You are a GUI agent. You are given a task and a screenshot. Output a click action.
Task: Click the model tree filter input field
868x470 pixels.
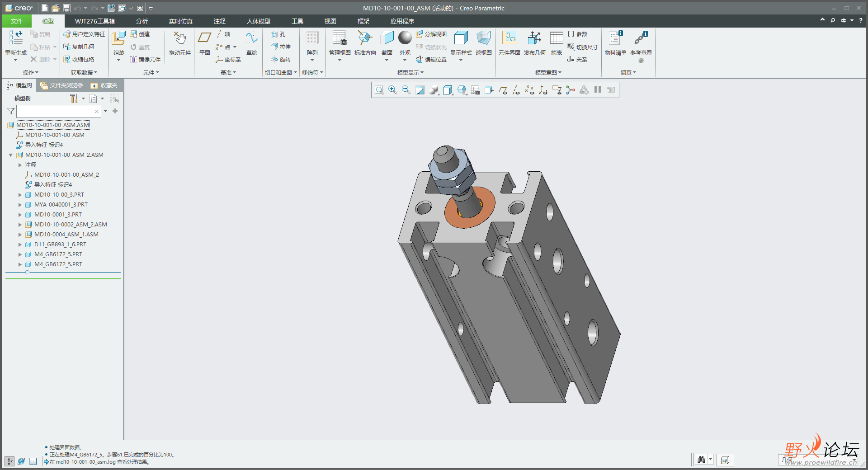[59, 111]
